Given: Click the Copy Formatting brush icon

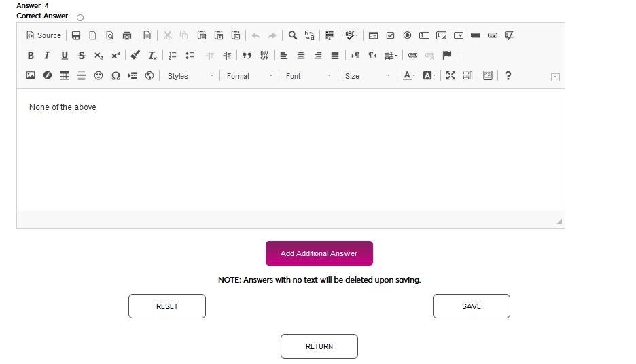Looking at the screenshot, I should 135,56.
